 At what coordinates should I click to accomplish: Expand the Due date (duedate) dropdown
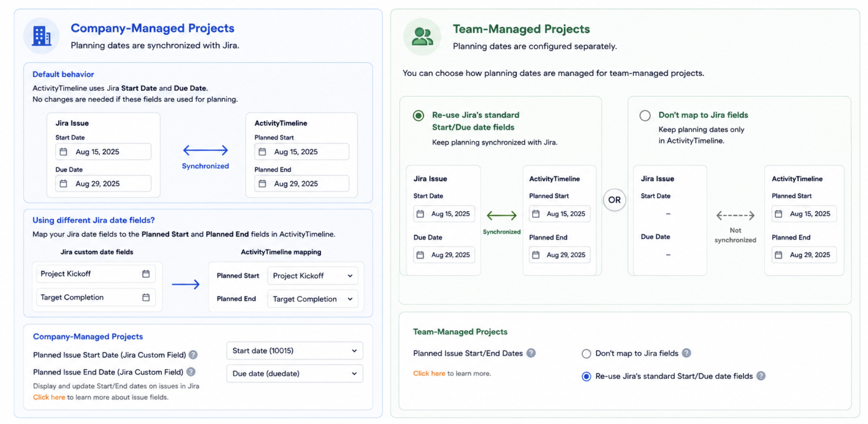pyautogui.click(x=295, y=374)
